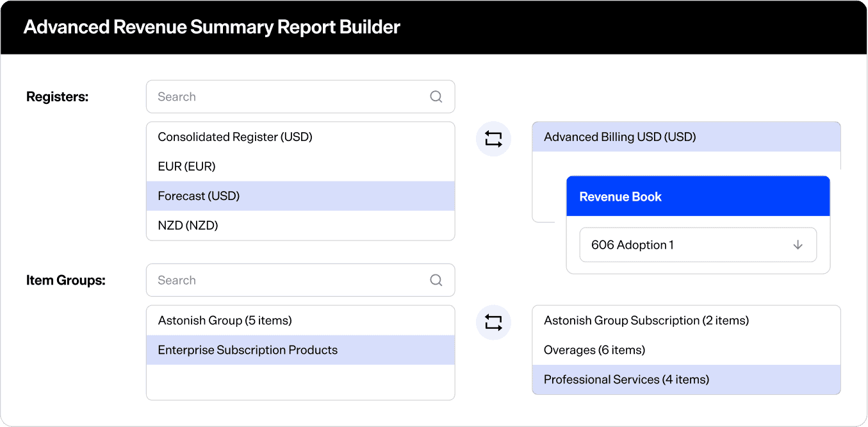Select Professional Services (4 items)
The width and height of the screenshot is (868, 427).
click(686, 380)
